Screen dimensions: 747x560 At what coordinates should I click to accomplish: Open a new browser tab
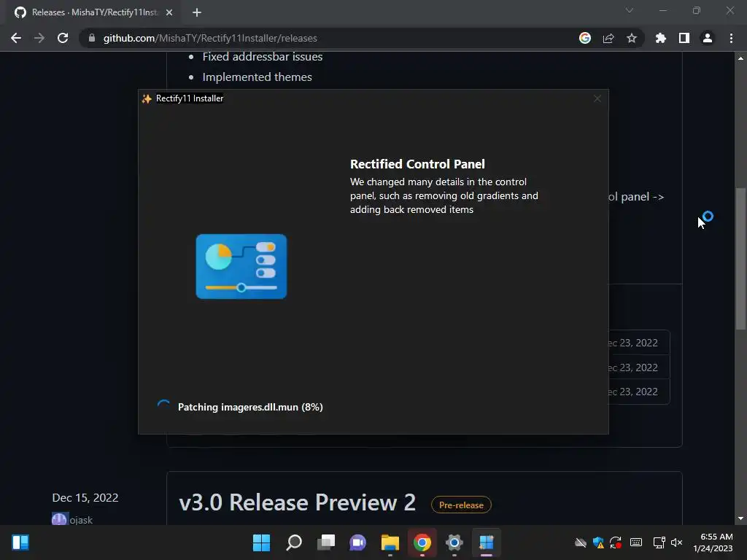pyautogui.click(x=197, y=12)
